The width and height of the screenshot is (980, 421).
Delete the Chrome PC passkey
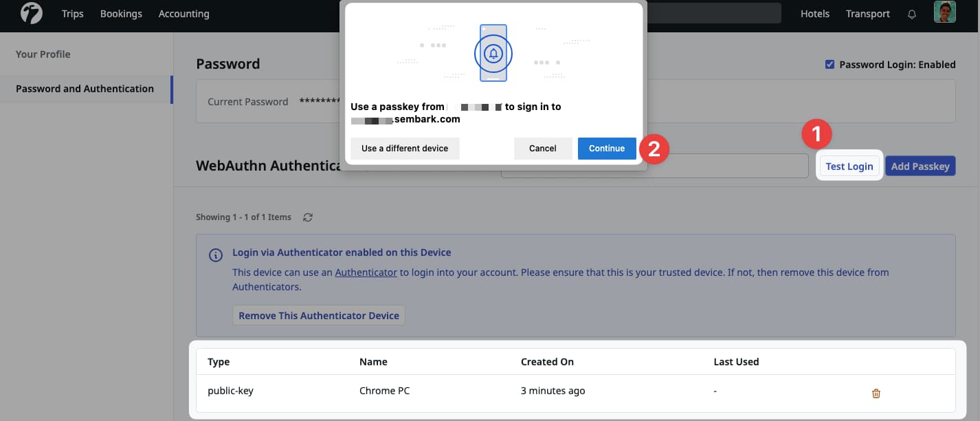pos(876,393)
